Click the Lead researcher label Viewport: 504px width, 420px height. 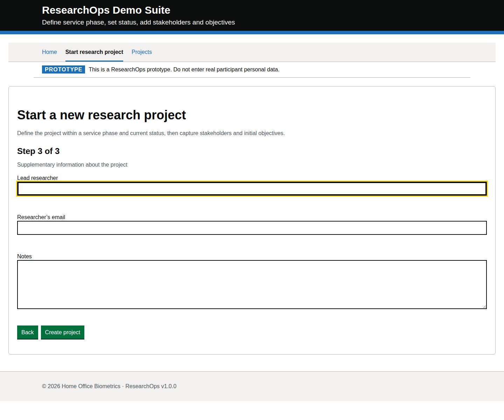coord(37,178)
